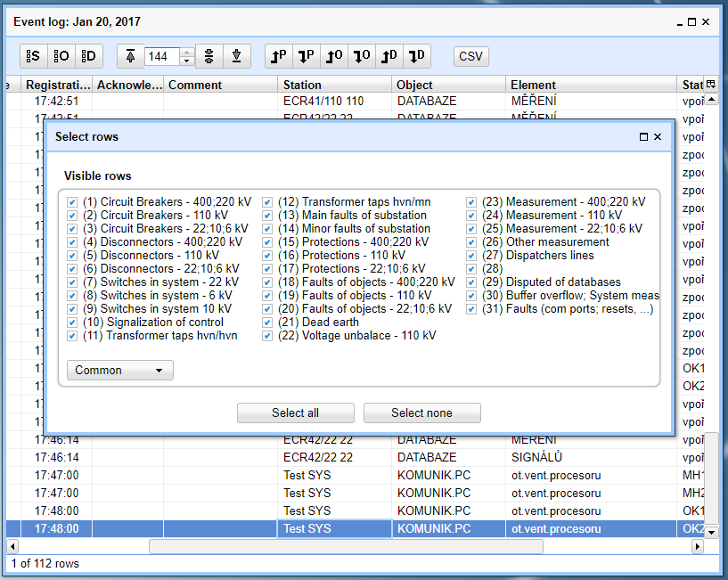This screenshot has width=728, height=580.
Task: Sort by Element column header
Action: (591, 85)
